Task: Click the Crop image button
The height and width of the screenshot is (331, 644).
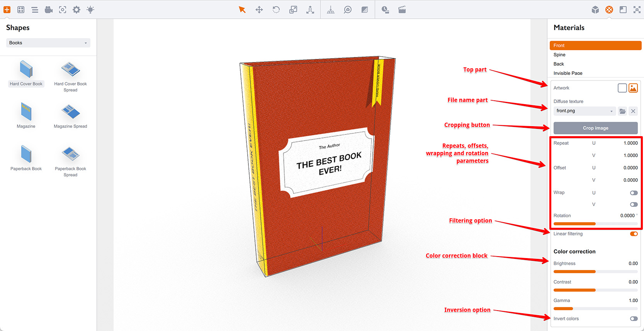Action: tap(595, 128)
